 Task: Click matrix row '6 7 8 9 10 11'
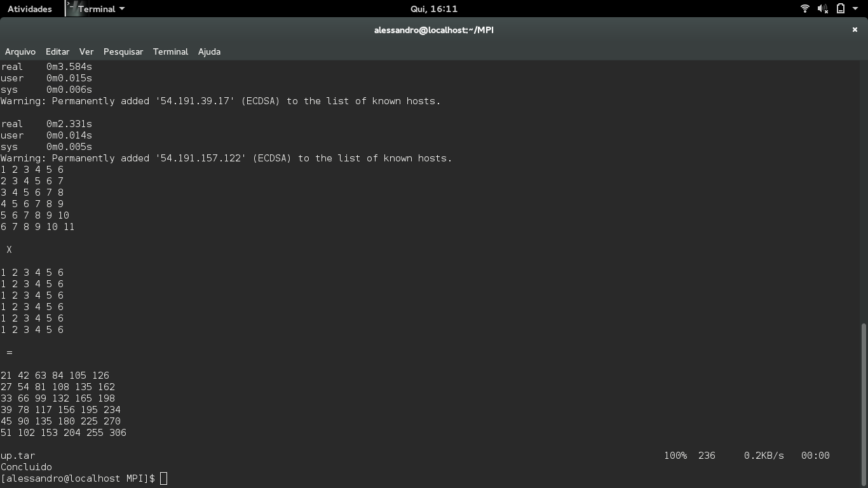coord(37,227)
